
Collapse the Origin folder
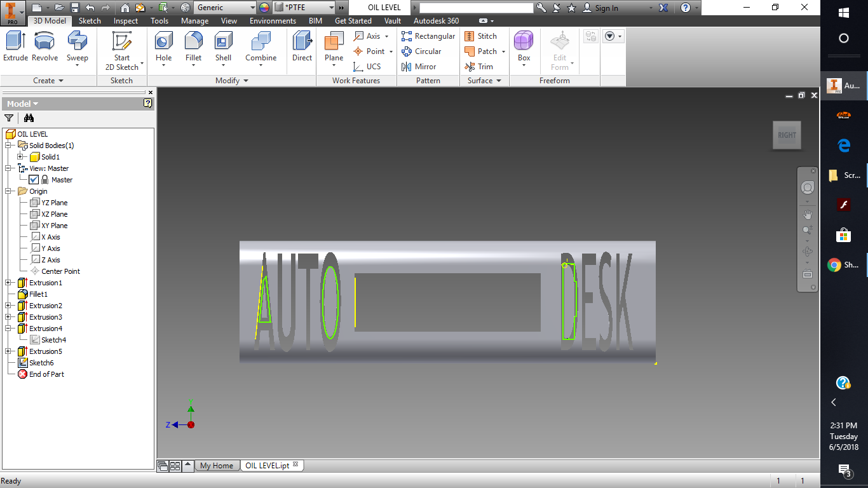[x=8, y=191]
